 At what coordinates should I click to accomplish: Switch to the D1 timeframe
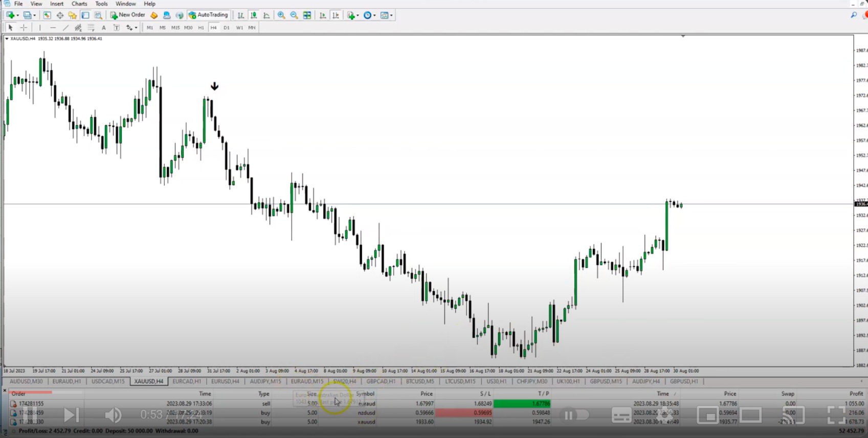point(227,28)
